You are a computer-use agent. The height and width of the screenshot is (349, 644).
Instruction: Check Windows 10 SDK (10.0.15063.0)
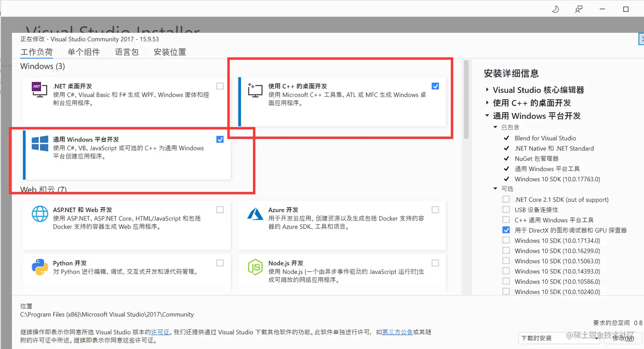click(x=506, y=261)
